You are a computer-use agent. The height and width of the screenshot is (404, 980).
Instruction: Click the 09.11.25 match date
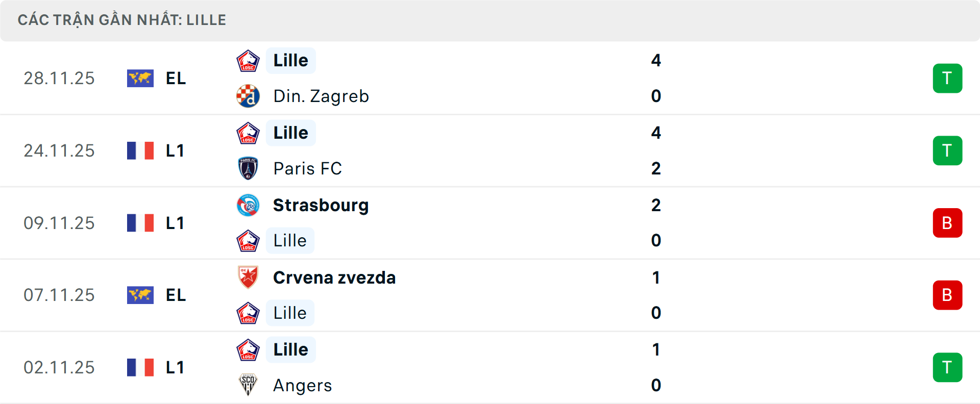(x=59, y=223)
